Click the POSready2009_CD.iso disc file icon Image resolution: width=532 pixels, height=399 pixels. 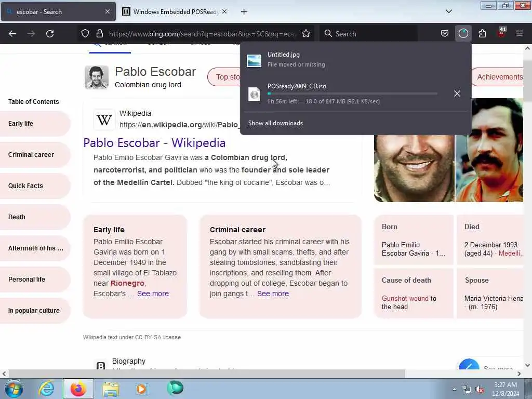[254, 94]
